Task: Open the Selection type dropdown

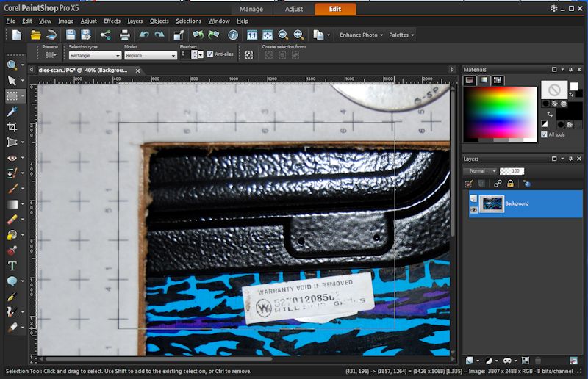Action: pos(95,55)
